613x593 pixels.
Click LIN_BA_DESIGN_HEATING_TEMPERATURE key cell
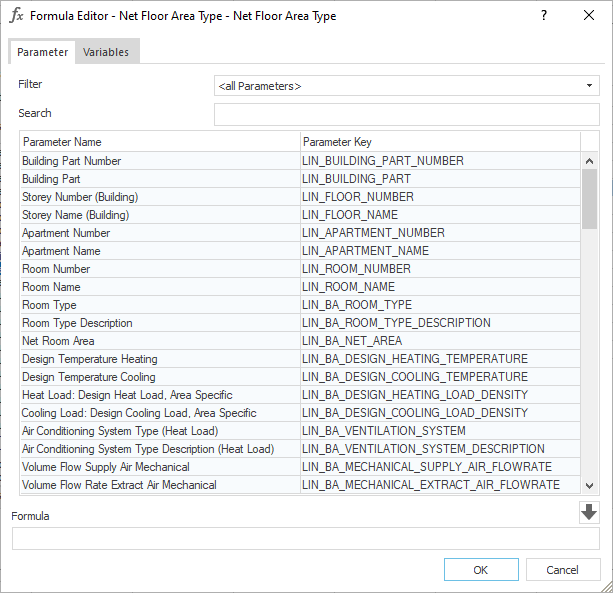[440, 358]
